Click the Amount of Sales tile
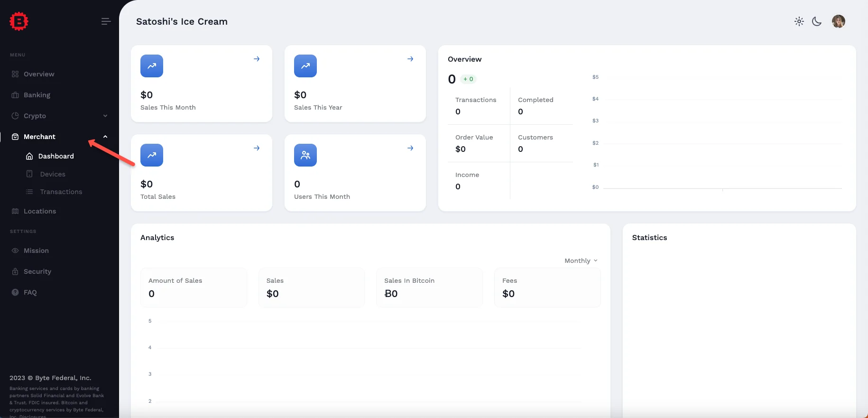Viewport: 868px width, 418px height. pos(194,288)
